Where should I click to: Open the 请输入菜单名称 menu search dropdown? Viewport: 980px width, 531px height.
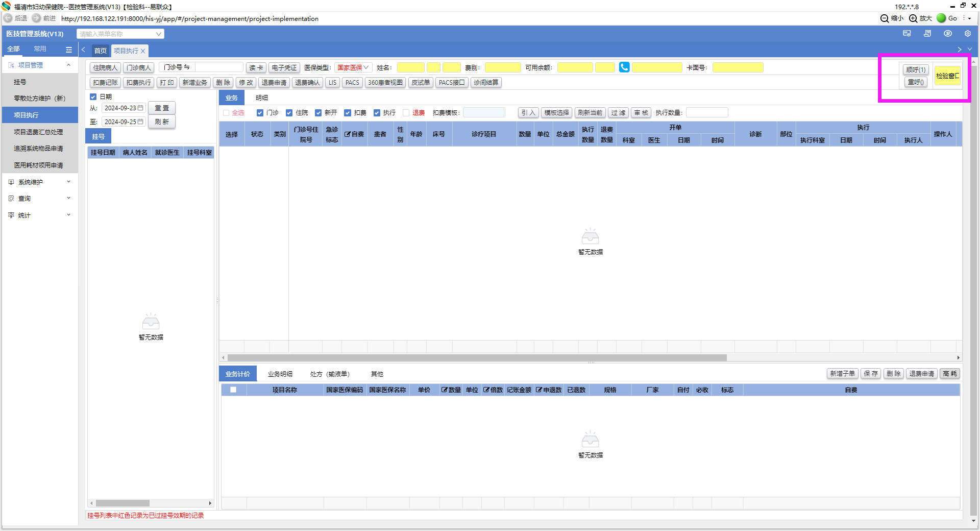[120, 34]
